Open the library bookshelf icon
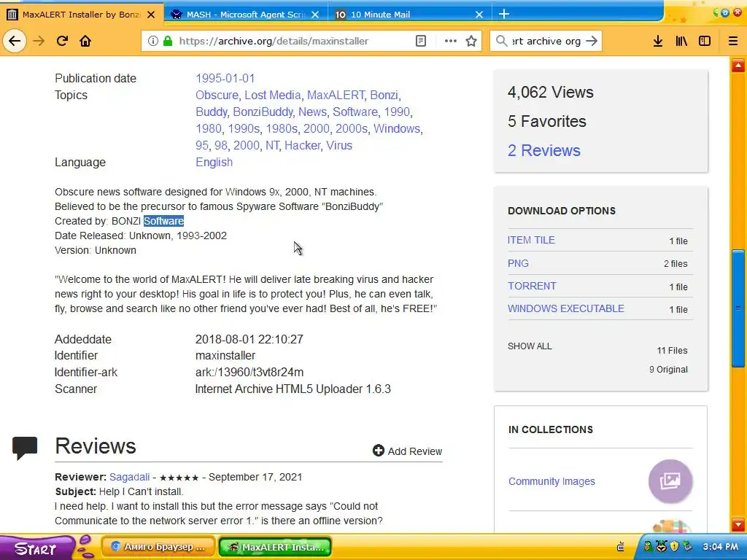The width and height of the screenshot is (747, 560). pos(681,41)
